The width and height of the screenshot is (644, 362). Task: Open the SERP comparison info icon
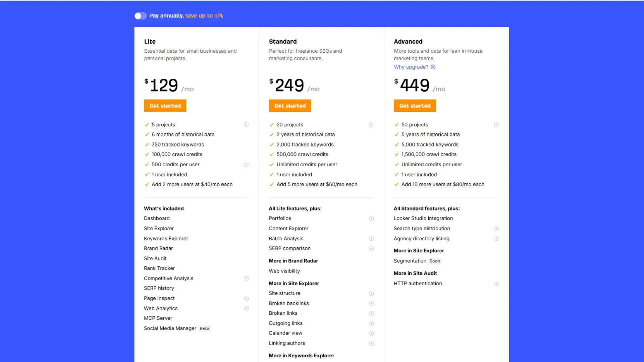pyautogui.click(x=371, y=248)
